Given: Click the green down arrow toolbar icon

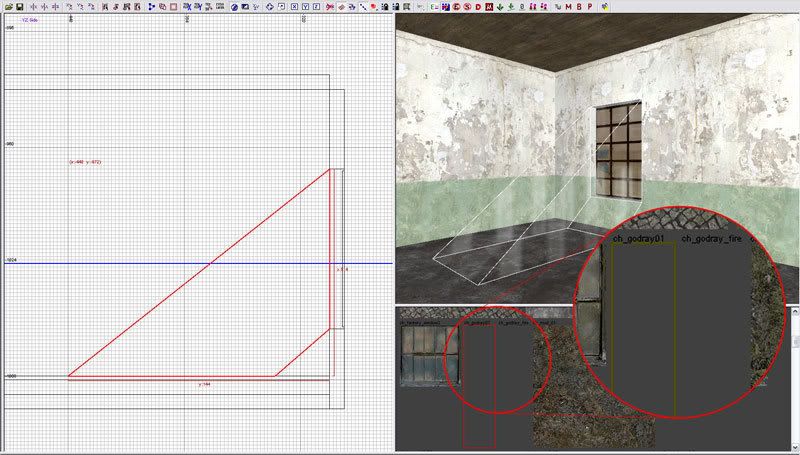Looking at the screenshot, I should (x=500, y=7).
